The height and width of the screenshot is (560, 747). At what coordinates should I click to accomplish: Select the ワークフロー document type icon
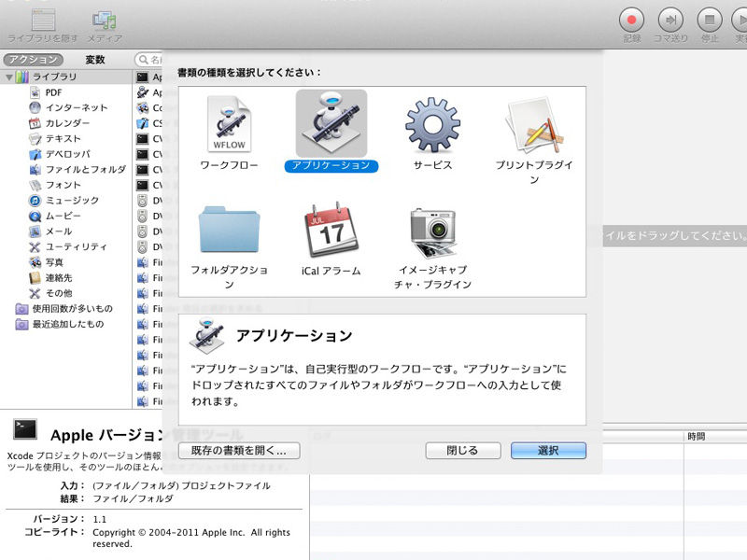(230, 126)
